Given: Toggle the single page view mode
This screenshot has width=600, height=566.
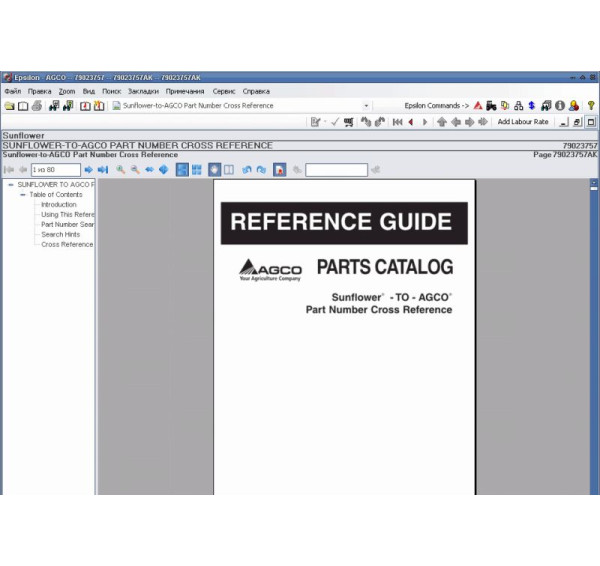Looking at the screenshot, I should click(214, 170).
